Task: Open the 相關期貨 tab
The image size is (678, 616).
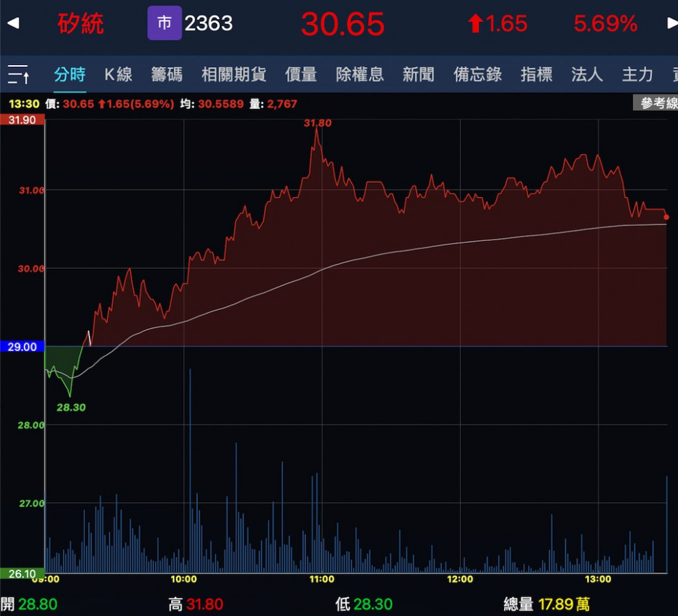Action: tap(233, 75)
